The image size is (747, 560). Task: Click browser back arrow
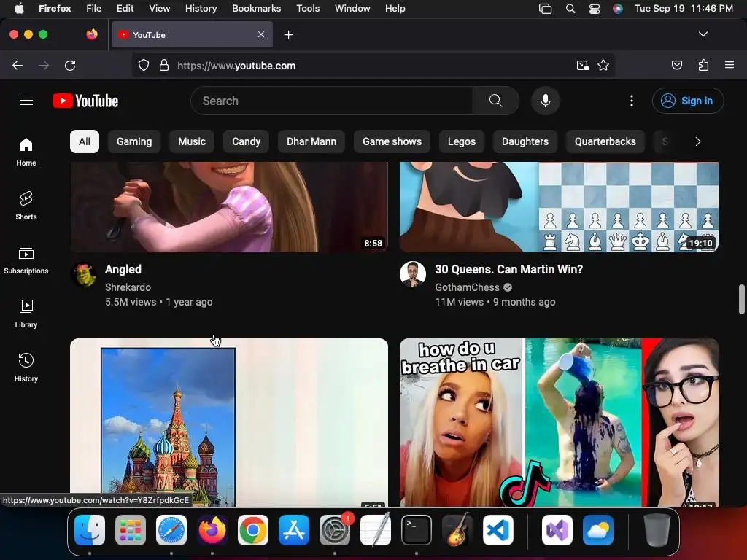(18, 65)
